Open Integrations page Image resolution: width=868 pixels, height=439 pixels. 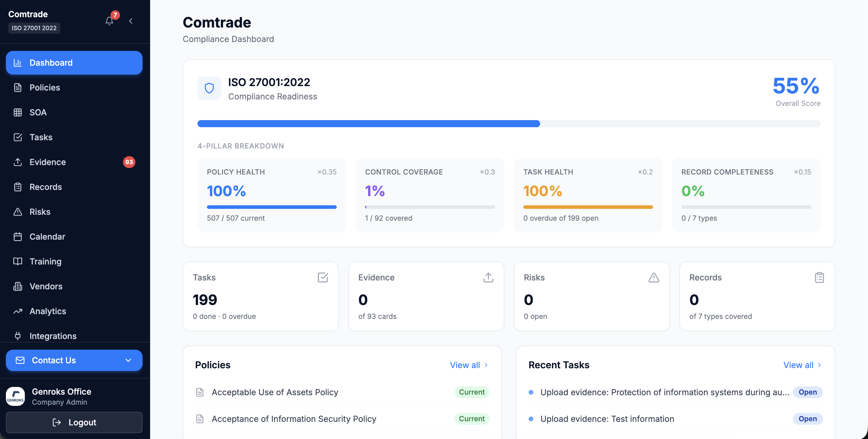tap(74, 336)
